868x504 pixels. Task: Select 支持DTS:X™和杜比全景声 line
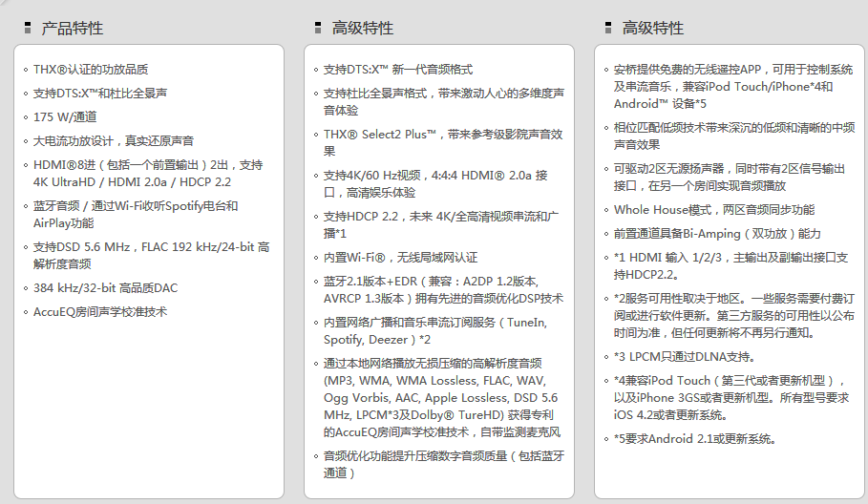tap(100, 93)
